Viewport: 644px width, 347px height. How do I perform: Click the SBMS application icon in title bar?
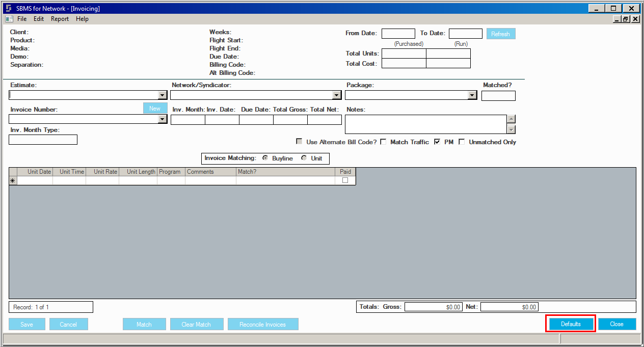tap(9, 8)
